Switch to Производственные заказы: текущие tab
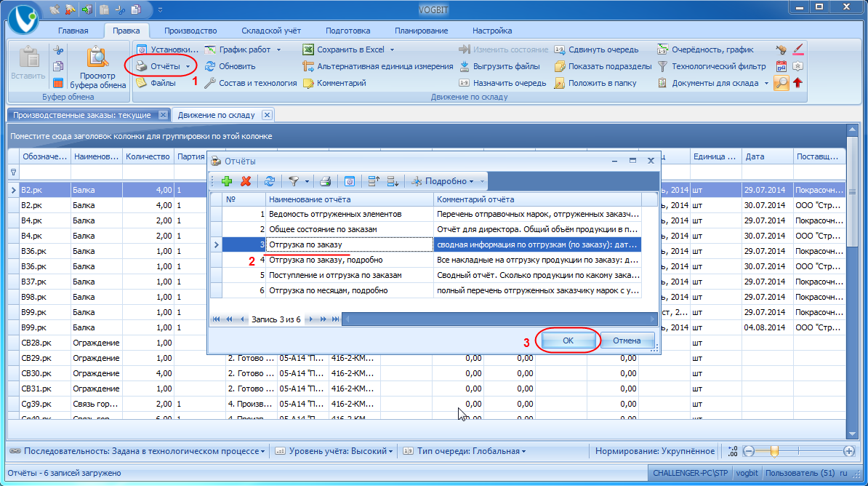This screenshot has width=868, height=486. [82, 115]
